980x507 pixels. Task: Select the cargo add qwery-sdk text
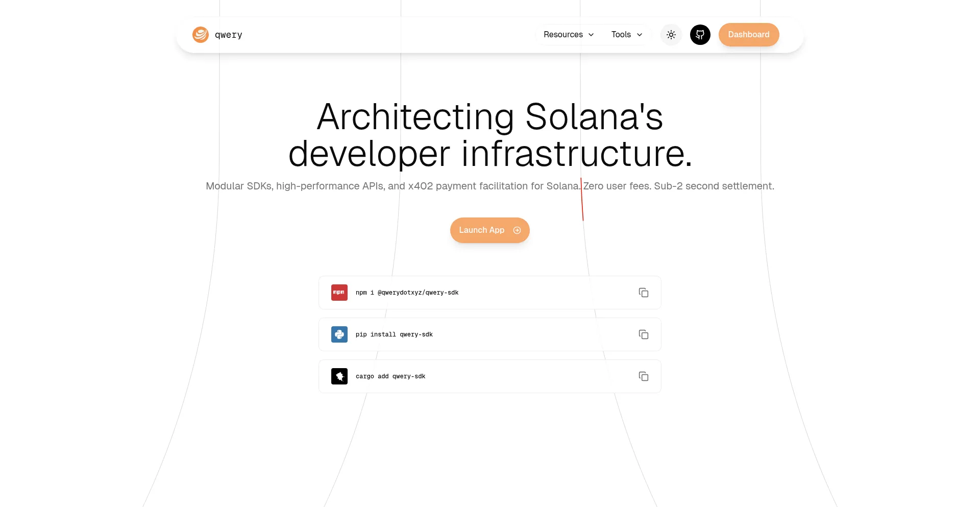coord(390,376)
